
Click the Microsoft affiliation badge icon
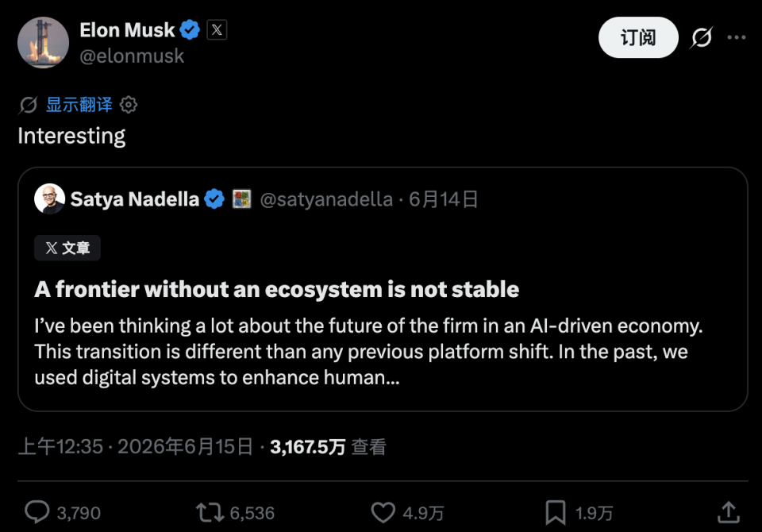click(241, 199)
